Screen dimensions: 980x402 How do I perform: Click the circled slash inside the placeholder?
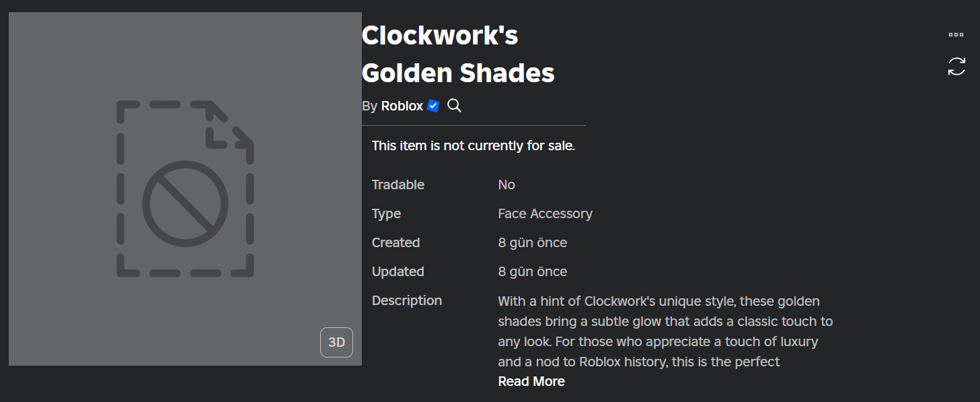pos(186,203)
